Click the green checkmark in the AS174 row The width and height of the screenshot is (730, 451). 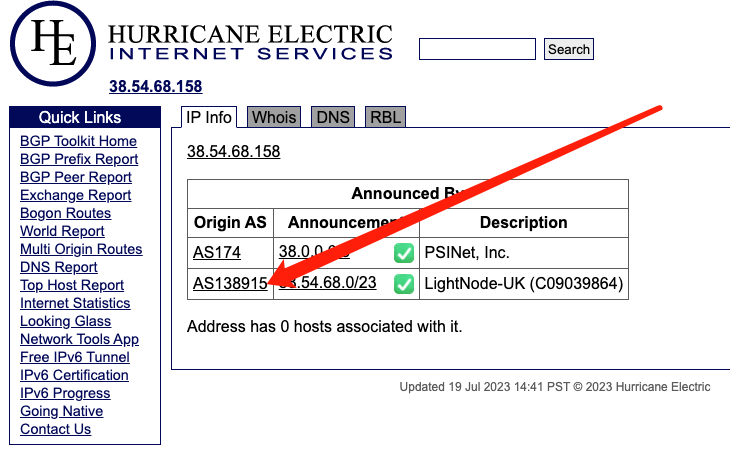(404, 253)
